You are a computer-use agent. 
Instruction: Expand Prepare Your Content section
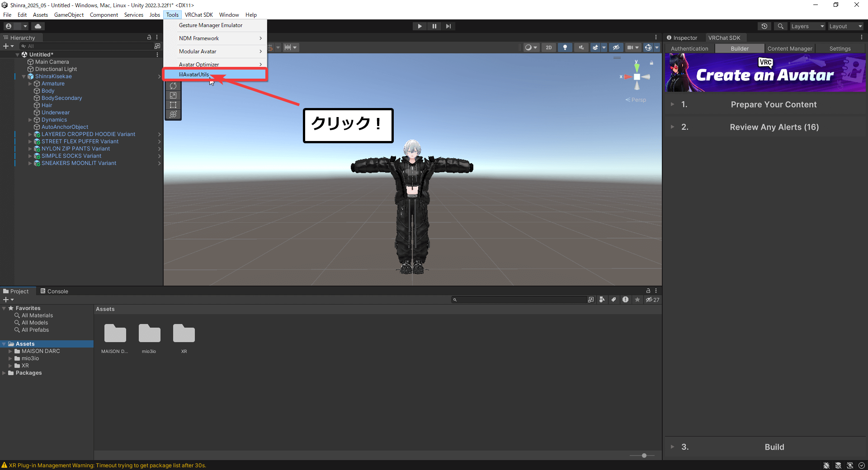(x=765, y=104)
